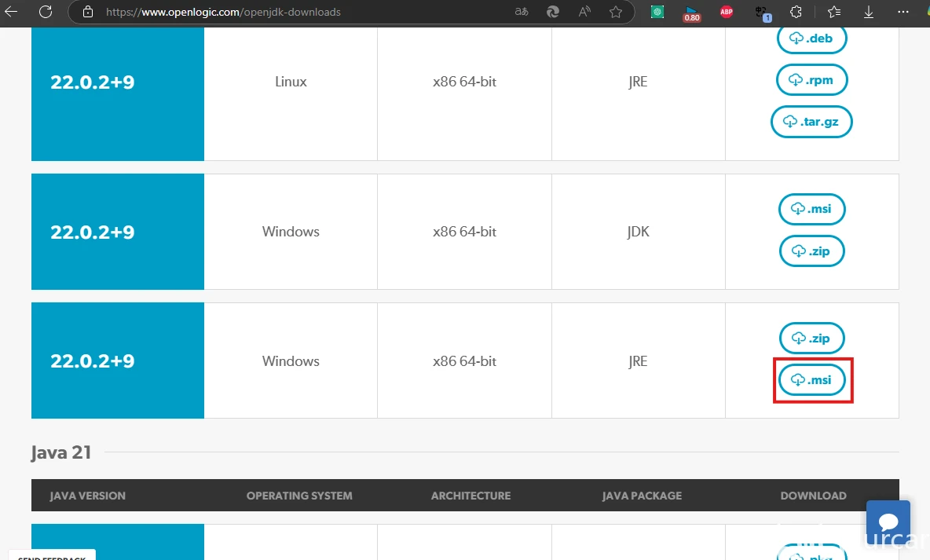This screenshot has width=930, height=560.
Task: View site security lock info
Action: point(88,12)
